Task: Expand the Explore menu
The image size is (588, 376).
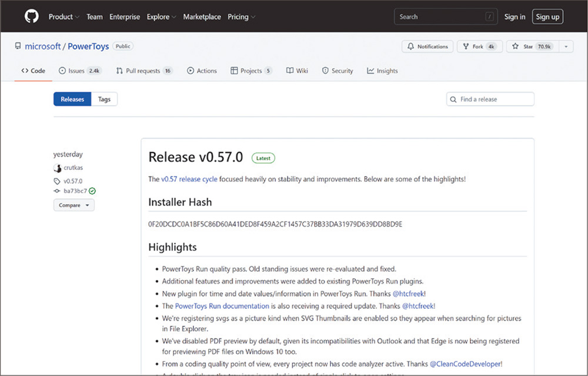Action: (x=161, y=17)
